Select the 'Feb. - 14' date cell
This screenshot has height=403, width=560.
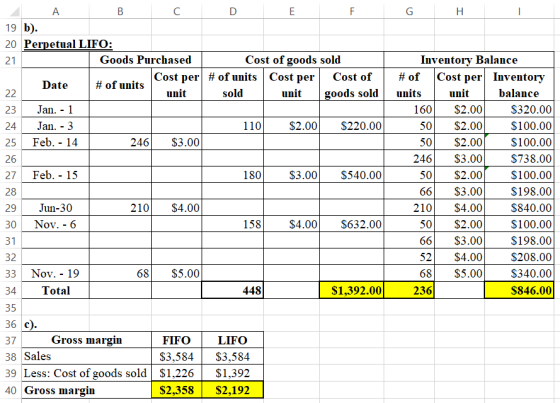55,142
